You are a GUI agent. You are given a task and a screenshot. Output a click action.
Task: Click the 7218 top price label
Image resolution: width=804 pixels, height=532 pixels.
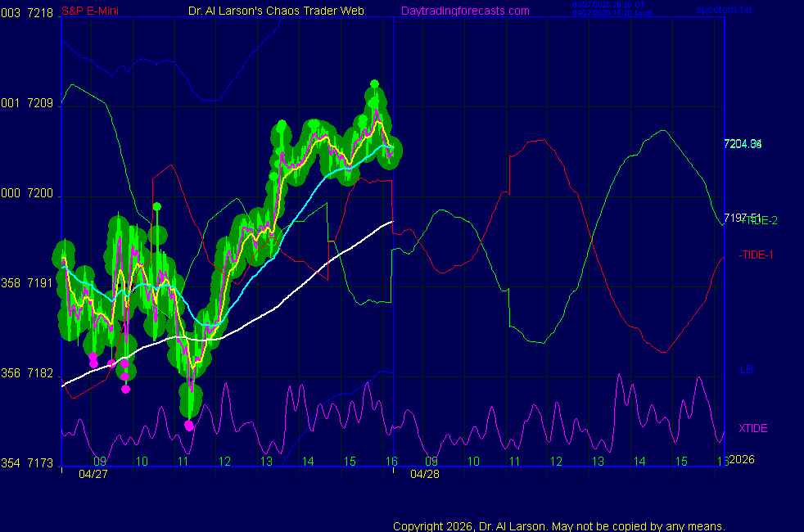coord(40,13)
